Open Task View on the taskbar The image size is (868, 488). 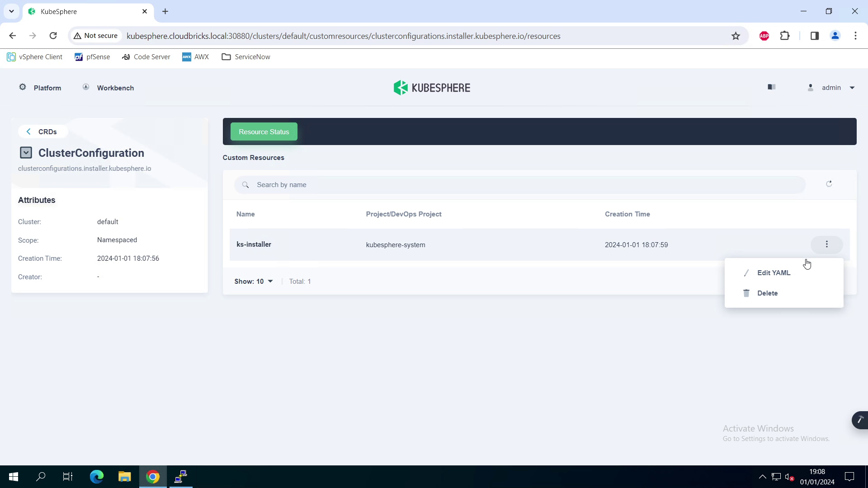tap(68, 477)
